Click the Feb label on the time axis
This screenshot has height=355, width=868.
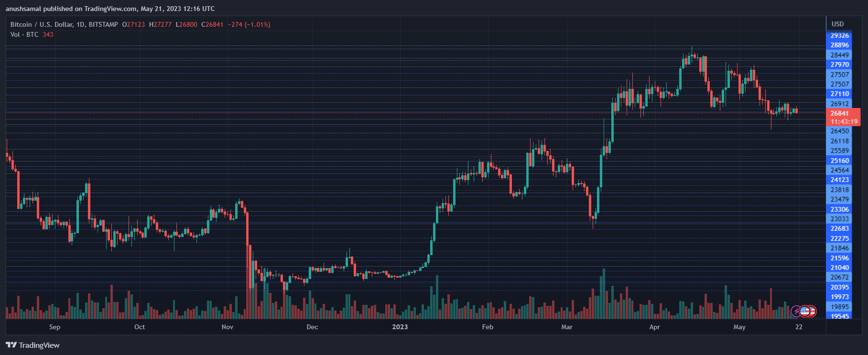[x=488, y=327]
